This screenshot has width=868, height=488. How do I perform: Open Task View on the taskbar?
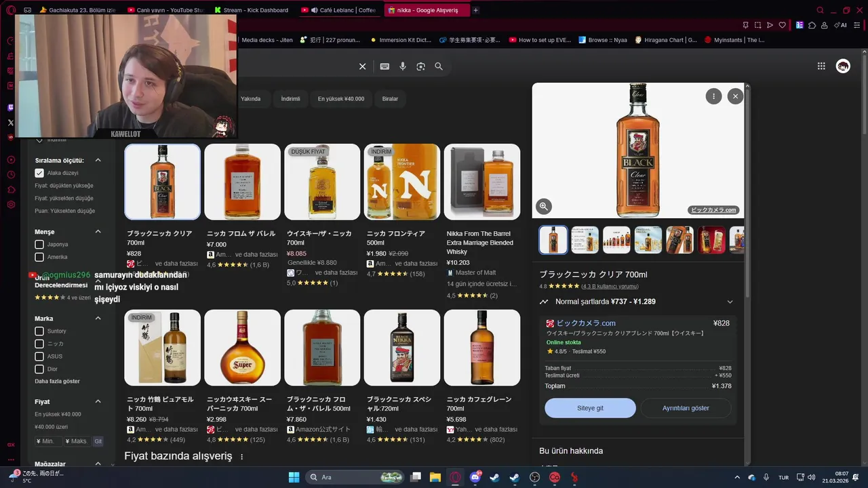click(x=416, y=477)
